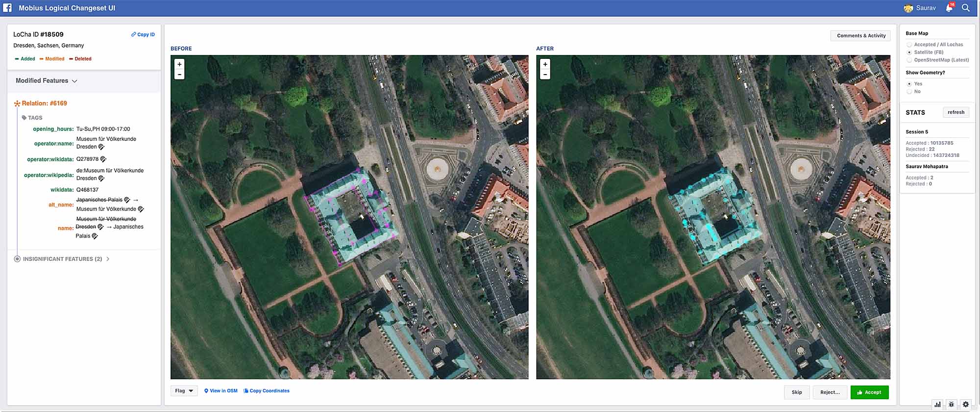Select Satellite (FB) base map
Image resolution: width=980 pixels, height=412 pixels.
pyautogui.click(x=909, y=52)
